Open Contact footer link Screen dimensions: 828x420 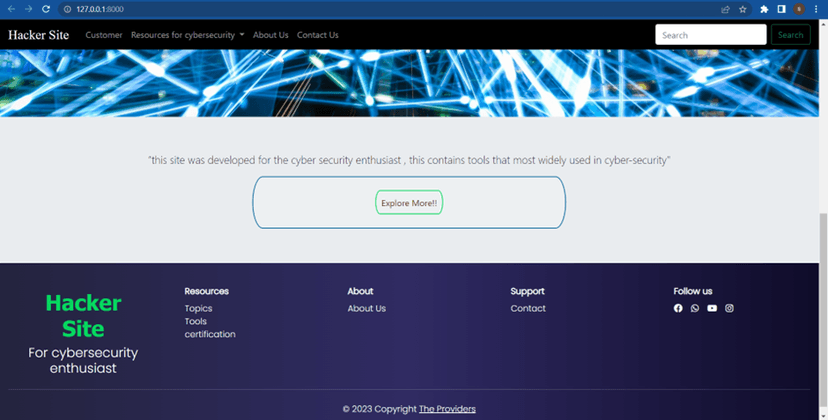528,309
